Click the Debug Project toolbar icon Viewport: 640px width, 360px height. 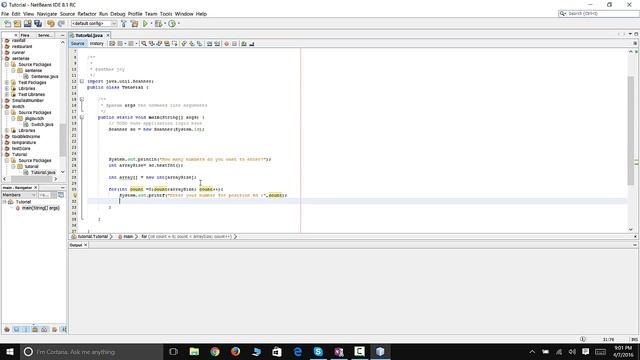coord(158,24)
